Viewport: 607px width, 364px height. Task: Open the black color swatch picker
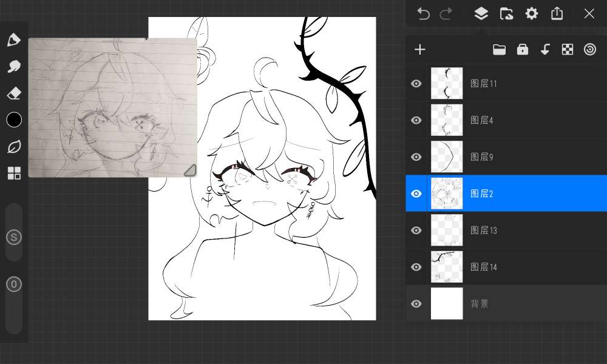click(x=13, y=120)
